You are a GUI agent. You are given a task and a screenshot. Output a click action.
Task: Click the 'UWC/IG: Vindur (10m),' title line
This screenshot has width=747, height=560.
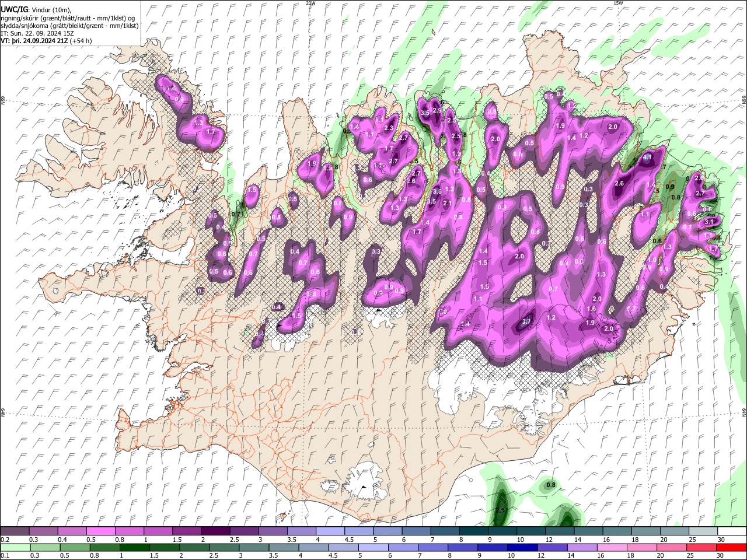[x=35, y=9]
